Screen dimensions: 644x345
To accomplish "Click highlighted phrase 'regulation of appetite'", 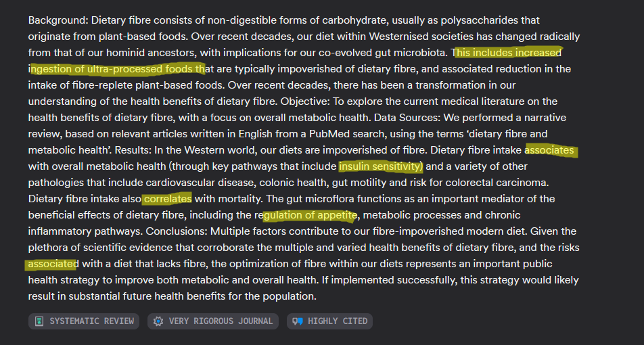I will pos(305,215).
